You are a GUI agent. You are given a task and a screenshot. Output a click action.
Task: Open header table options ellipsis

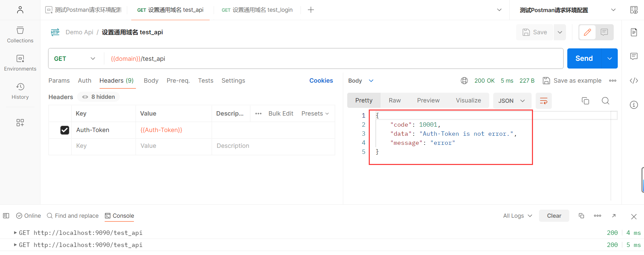pyautogui.click(x=258, y=114)
